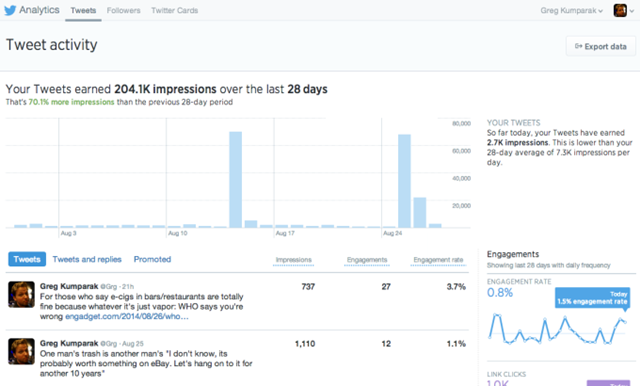Switch to the Followers tab

pyautogui.click(x=123, y=11)
